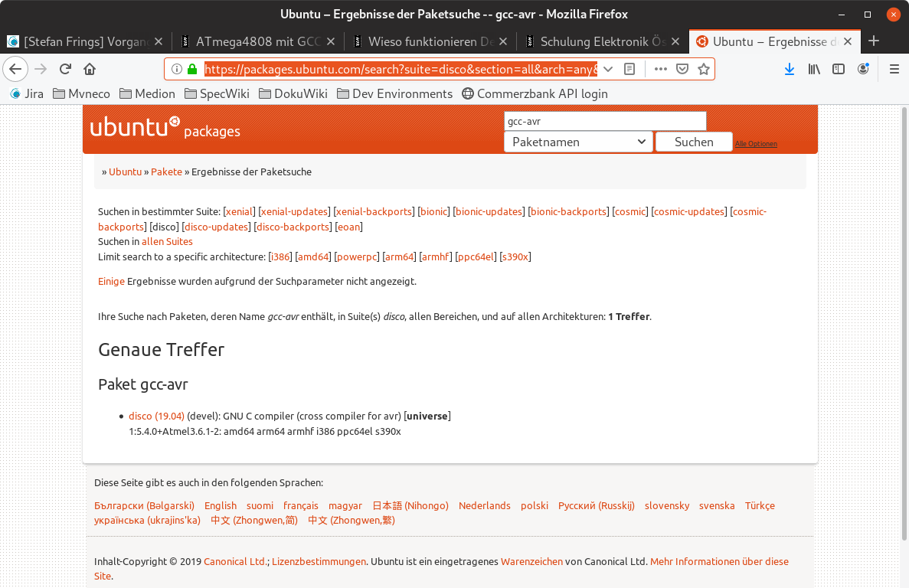Click the ubuntu packages logo
909x588 pixels.
click(165, 127)
